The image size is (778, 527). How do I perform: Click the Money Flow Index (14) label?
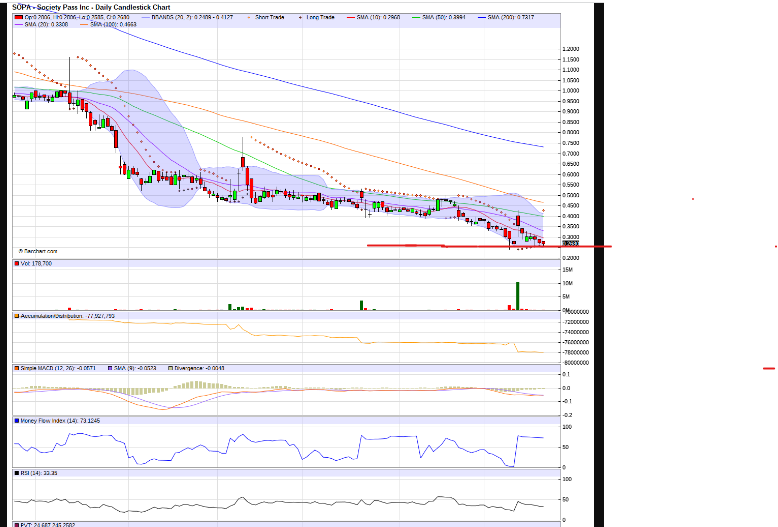coord(60,421)
